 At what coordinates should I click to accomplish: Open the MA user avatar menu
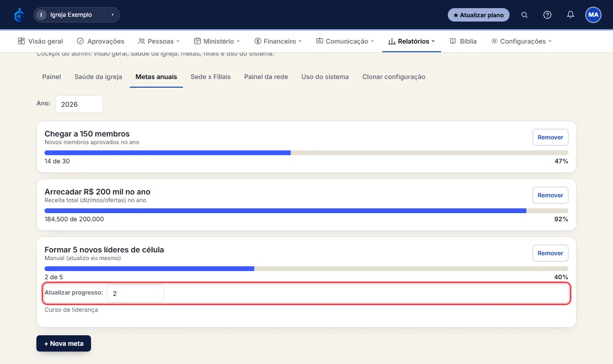pyautogui.click(x=593, y=15)
